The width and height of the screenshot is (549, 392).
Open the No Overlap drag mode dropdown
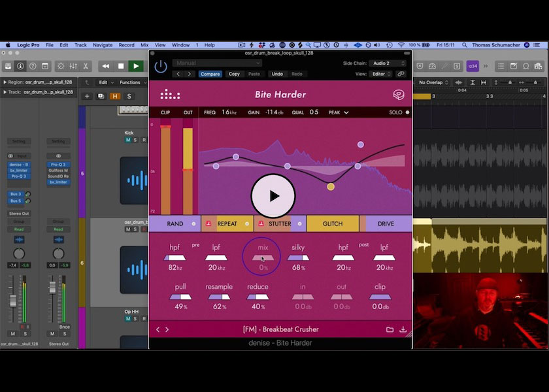pyautogui.click(x=433, y=82)
